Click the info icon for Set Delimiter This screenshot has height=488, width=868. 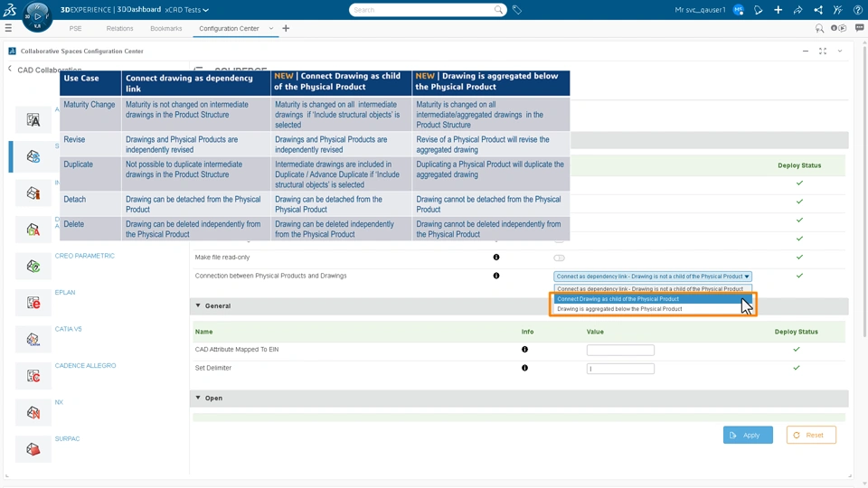(x=524, y=368)
